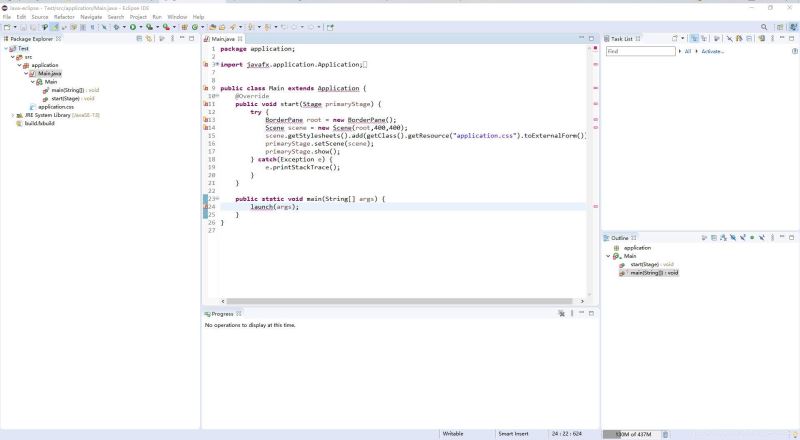The image size is (800, 440).
Task: Click Remove All Finished Operations in Progress view
Action: point(561,313)
